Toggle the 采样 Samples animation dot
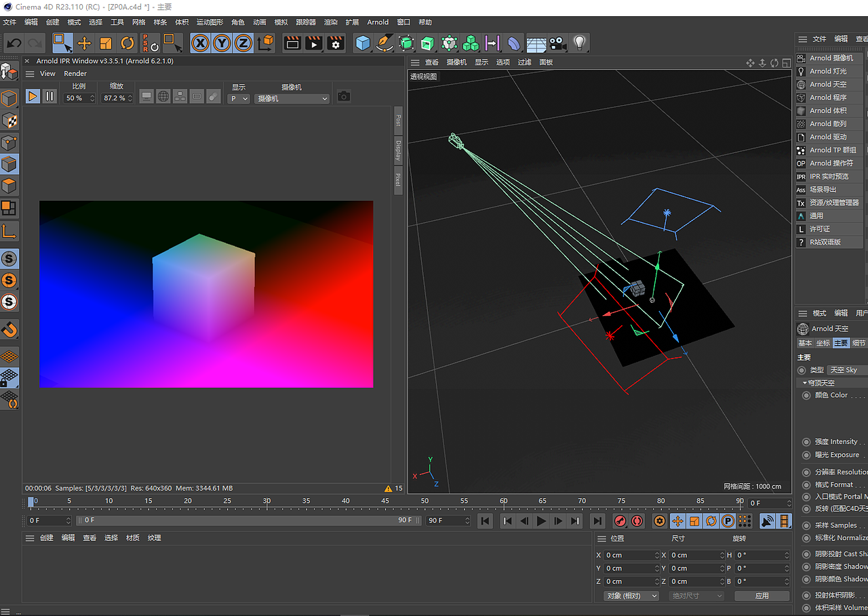Screen dimensions: 868x616 pos(806,525)
